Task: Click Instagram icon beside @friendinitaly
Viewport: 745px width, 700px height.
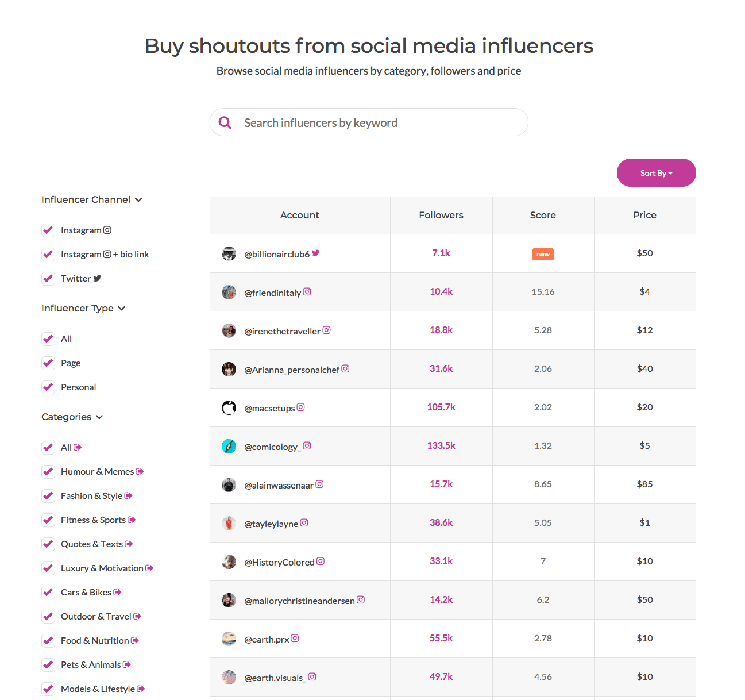Action: pos(307,292)
